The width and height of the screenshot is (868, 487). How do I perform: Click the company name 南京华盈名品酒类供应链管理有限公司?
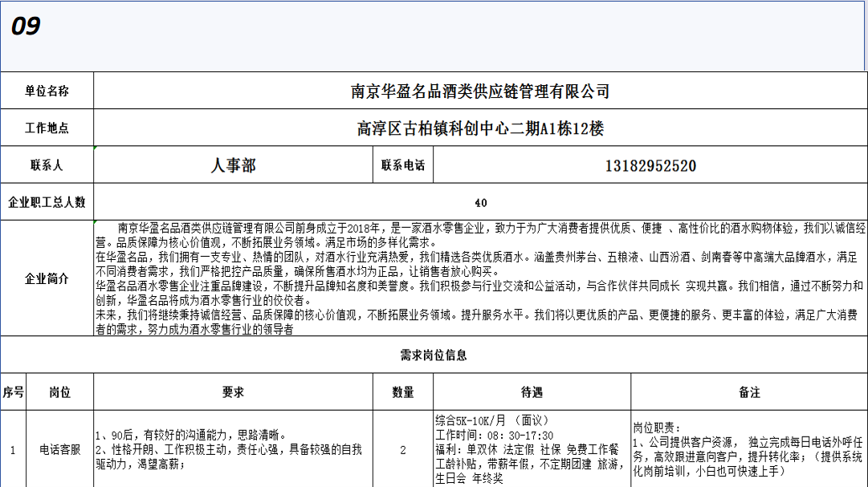click(x=480, y=91)
